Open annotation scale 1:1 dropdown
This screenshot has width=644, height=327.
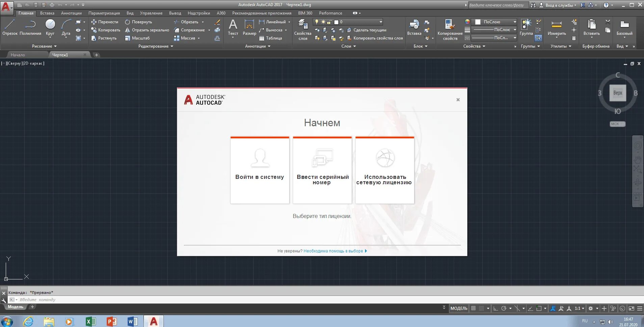pyautogui.click(x=579, y=308)
